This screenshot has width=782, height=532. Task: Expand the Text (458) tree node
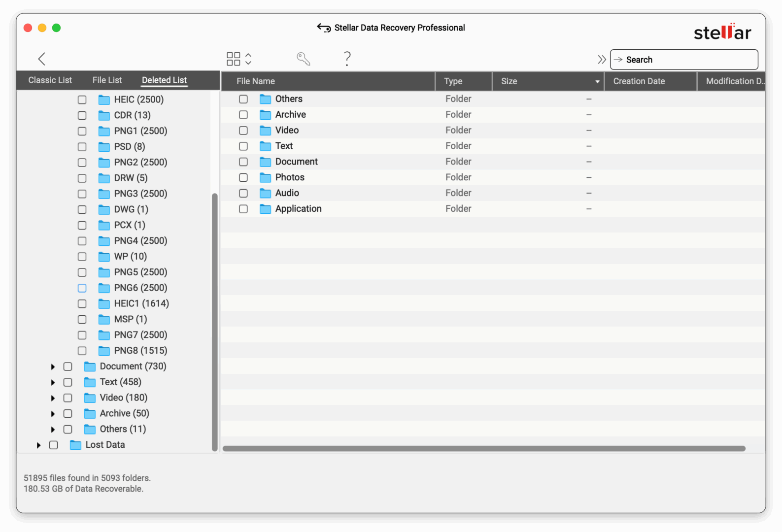tap(53, 383)
